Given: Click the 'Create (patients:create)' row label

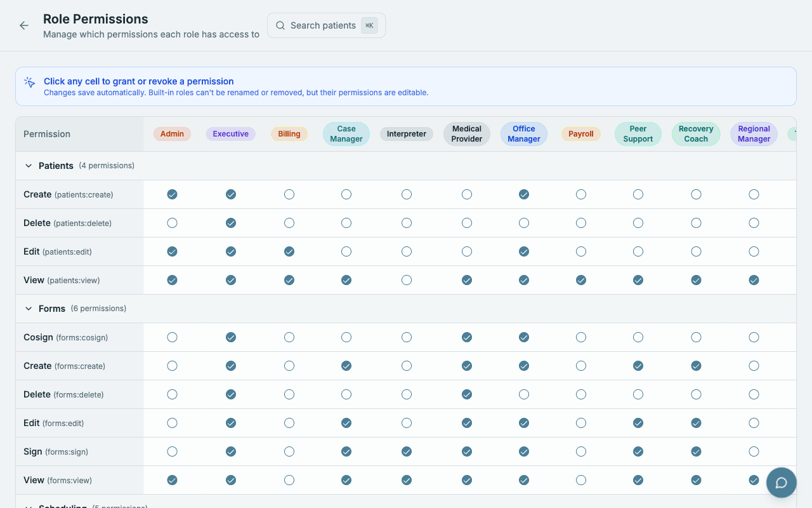Looking at the screenshot, I should [x=69, y=194].
